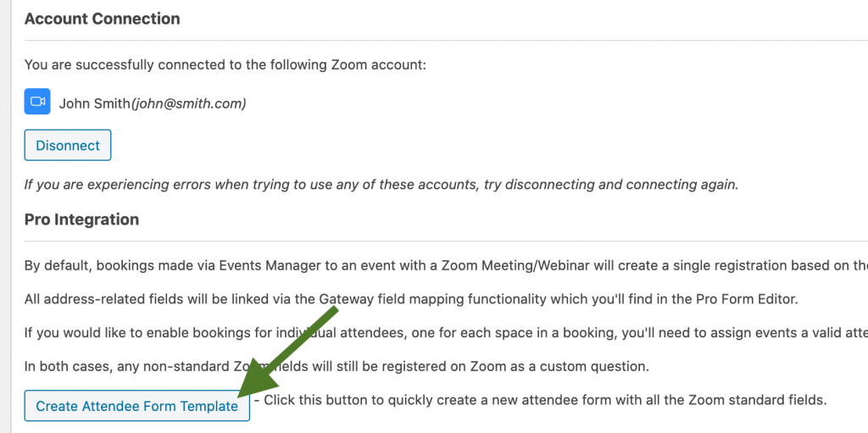868x433 pixels.
Task: Click the divider line under Account Connection
Action: [446, 40]
